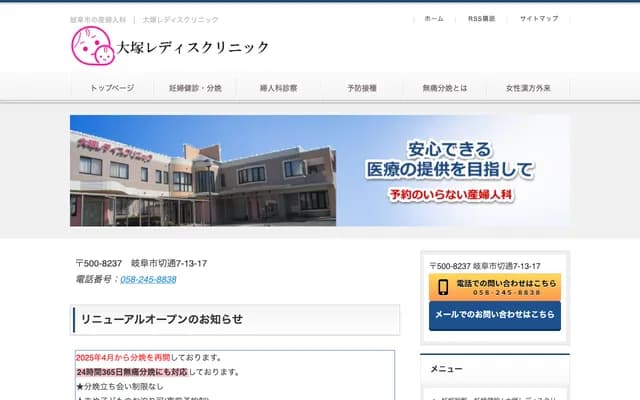Select the トップページ navigation tab

[x=112, y=88]
